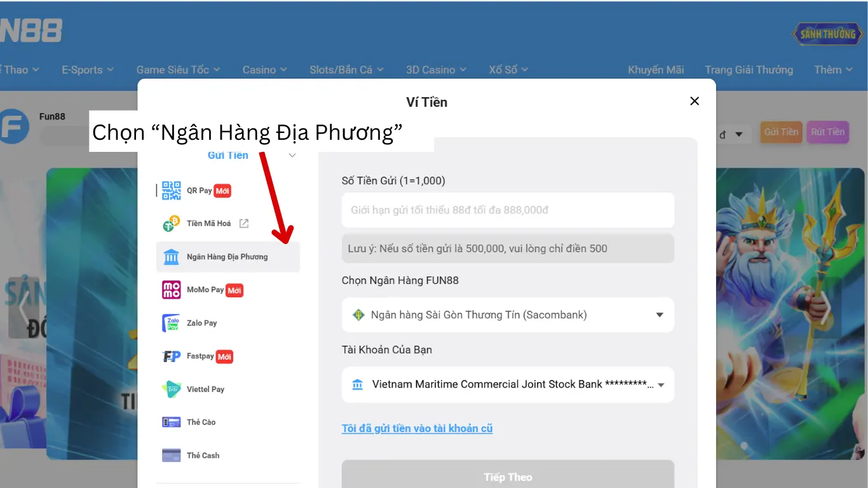Collapse the Gửi Tiền section chevron

[292, 156]
